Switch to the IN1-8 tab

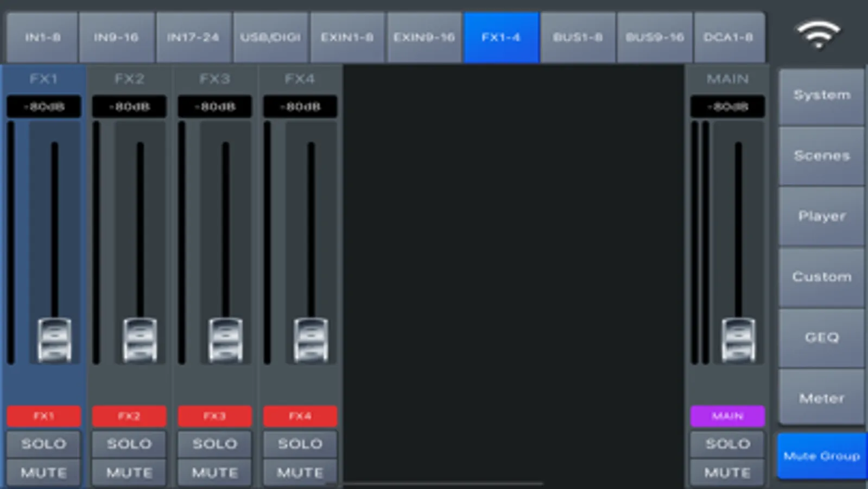click(x=42, y=37)
